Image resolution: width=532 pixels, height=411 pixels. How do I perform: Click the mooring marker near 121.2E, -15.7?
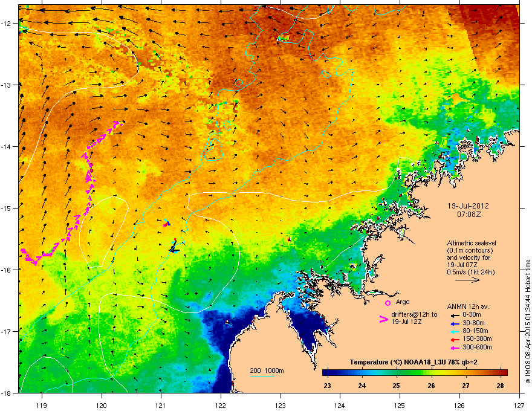(174, 247)
